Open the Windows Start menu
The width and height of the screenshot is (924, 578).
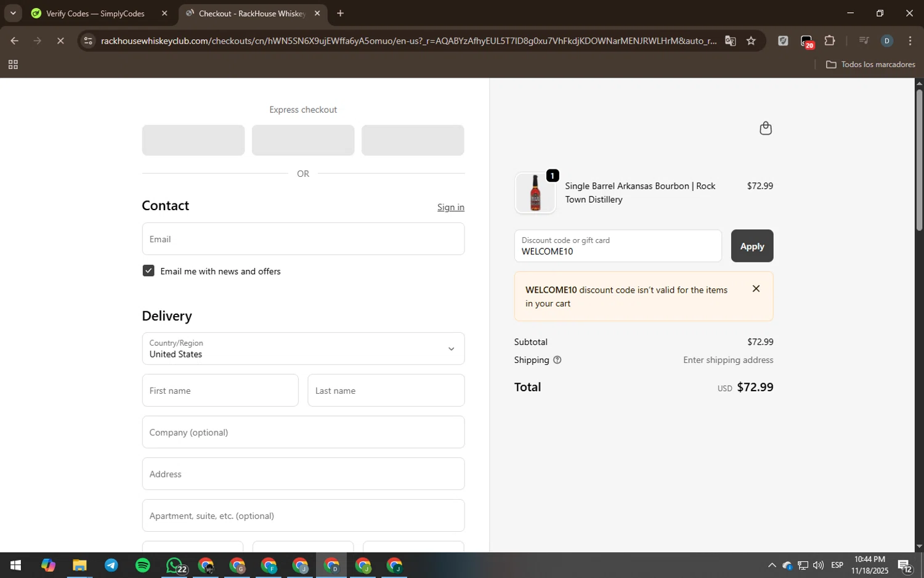[x=16, y=566]
